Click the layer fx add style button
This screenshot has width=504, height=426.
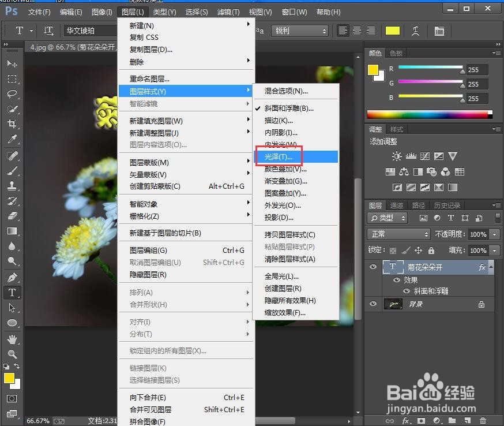406,420
